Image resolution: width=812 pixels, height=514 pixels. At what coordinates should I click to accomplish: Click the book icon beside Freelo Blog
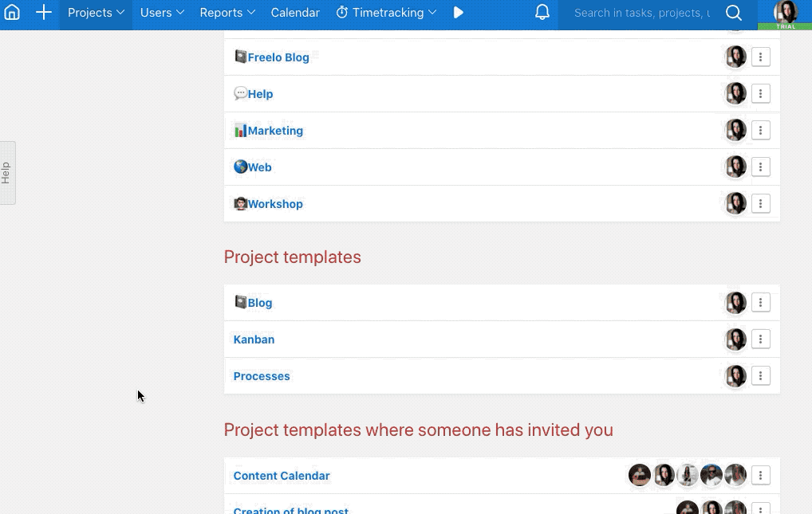[240, 57]
